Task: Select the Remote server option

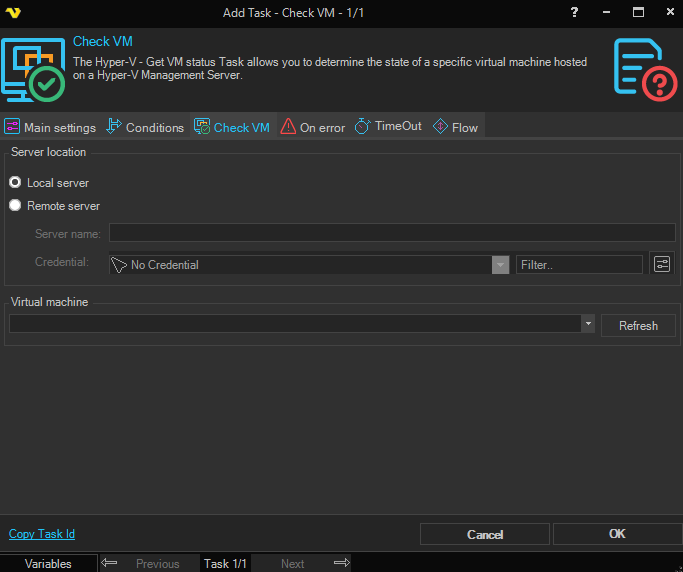Action: tap(15, 206)
